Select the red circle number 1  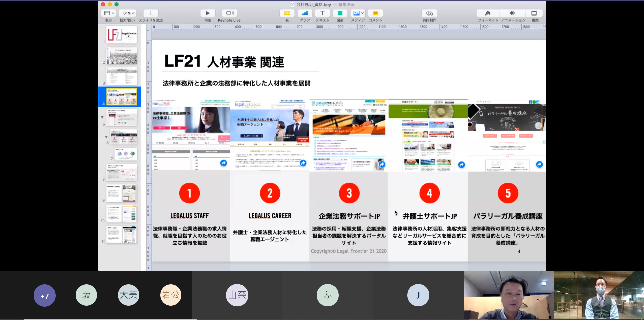(x=190, y=193)
